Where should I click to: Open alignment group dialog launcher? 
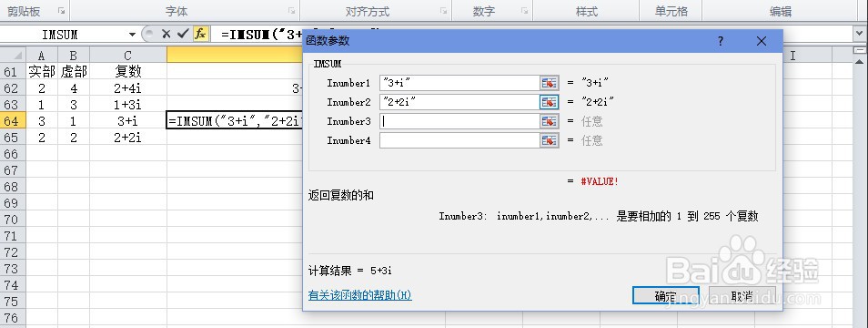443,11
